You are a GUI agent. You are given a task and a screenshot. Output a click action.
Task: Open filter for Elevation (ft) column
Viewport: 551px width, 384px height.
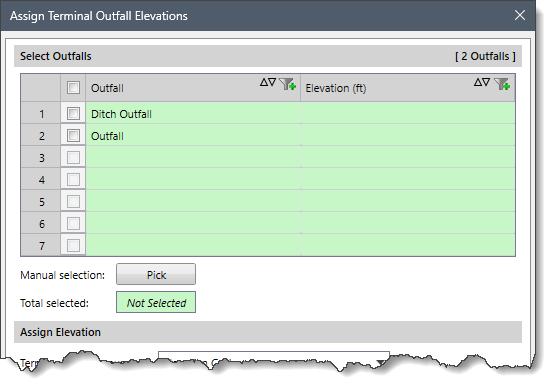tap(502, 84)
